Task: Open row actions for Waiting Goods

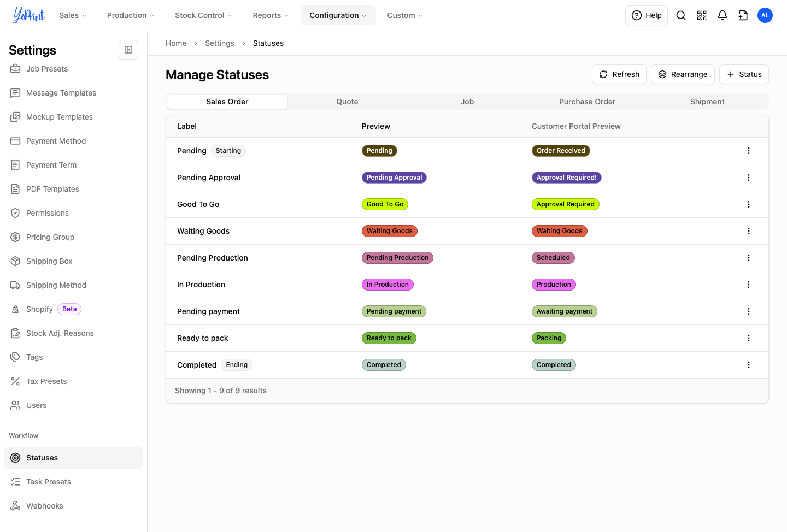Action: [x=749, y=231]
